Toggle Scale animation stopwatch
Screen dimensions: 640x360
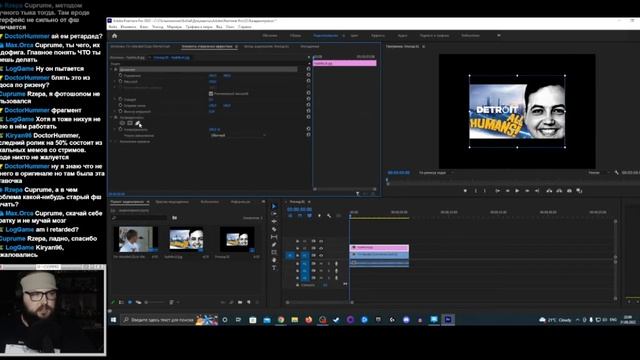tap(120, 82)
